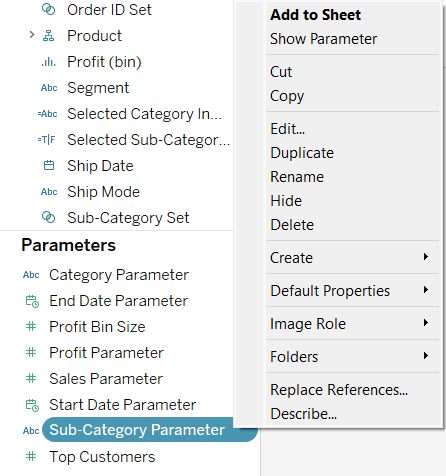446x476 pixels.
Task: Click the Product hierarchy icon
Action: (48, 36)
